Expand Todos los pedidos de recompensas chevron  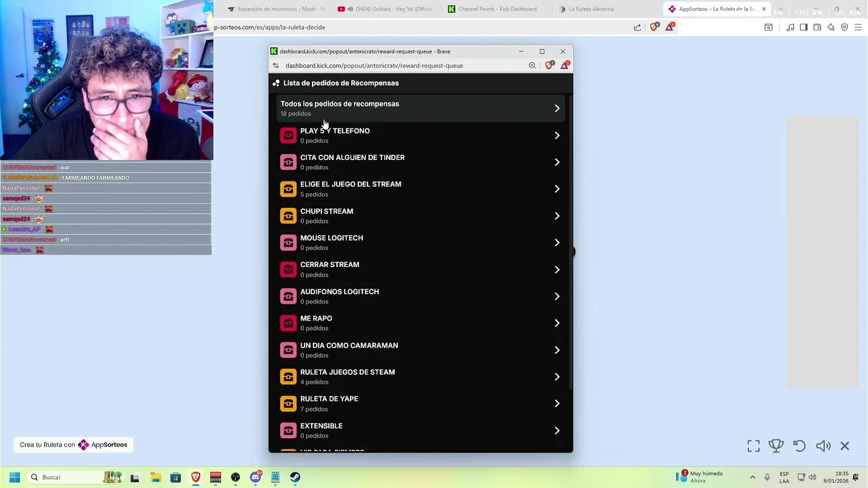tap(557, 108)
